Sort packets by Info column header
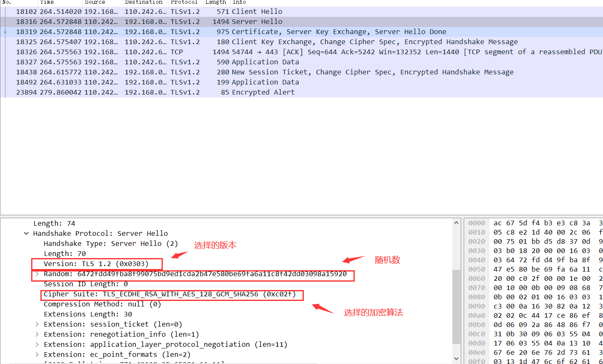603x364 pixels. tap(417, 3)
